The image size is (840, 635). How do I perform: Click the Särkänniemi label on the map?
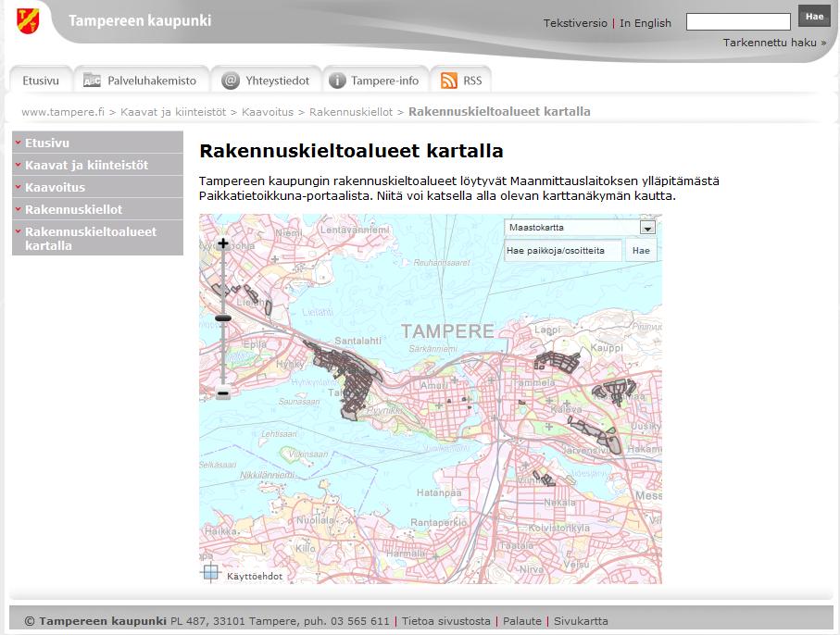[433, 349]
